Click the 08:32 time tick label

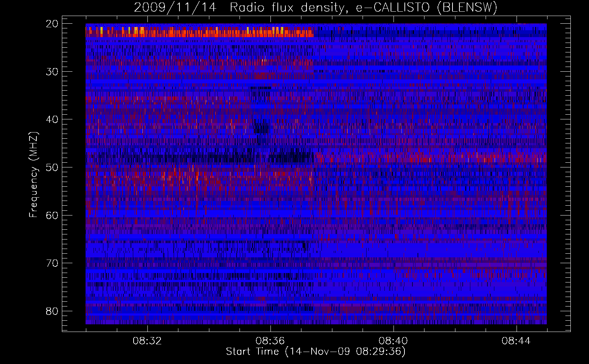click(147, 341)
